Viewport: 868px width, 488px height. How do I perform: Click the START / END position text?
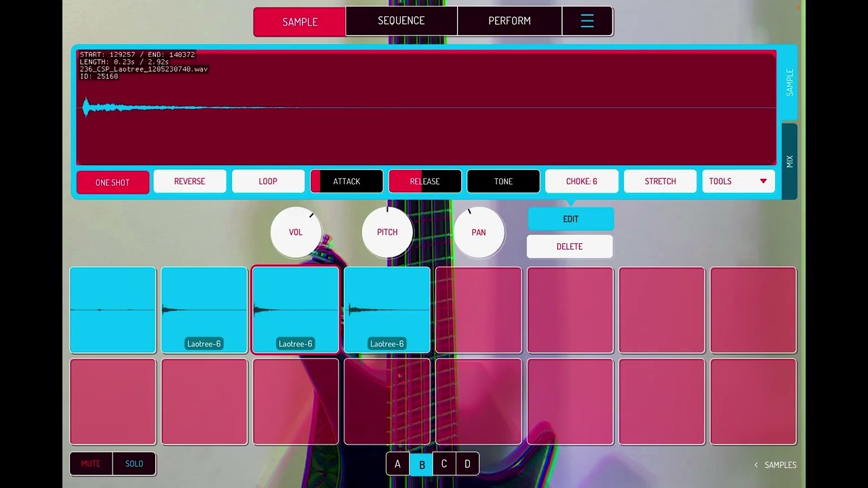tap(138, 55)
